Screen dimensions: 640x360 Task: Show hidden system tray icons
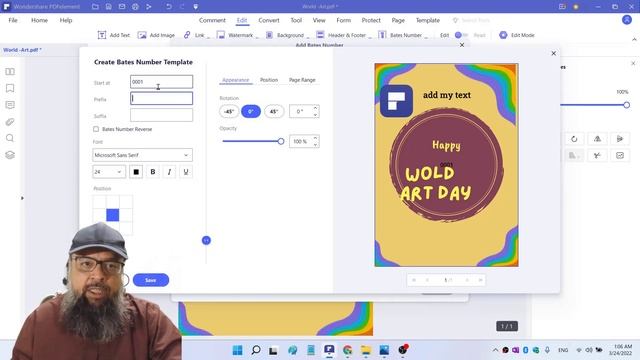pos(495,350)
